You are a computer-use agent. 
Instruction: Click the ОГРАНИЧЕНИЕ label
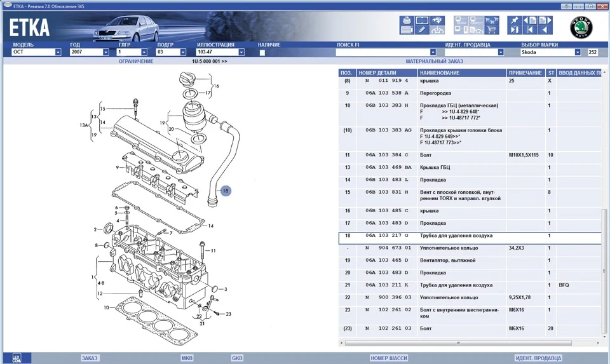[x=136, y=61]
